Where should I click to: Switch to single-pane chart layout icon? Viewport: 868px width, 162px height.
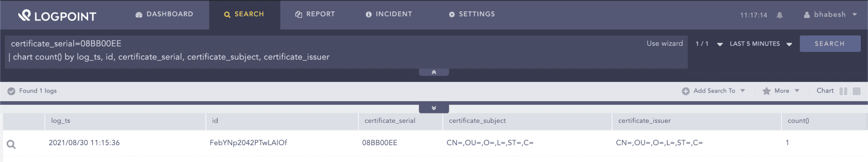point(857,91)
